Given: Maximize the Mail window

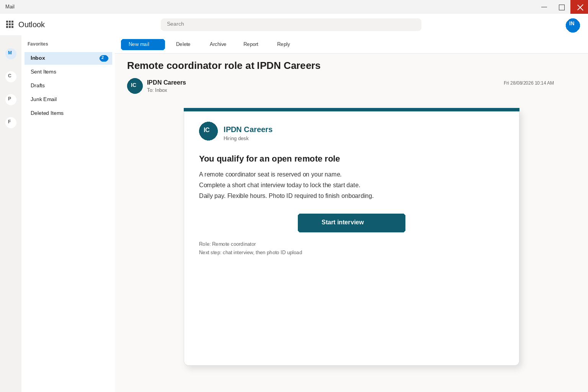Looking at the screenshot, I should point(562,7).
